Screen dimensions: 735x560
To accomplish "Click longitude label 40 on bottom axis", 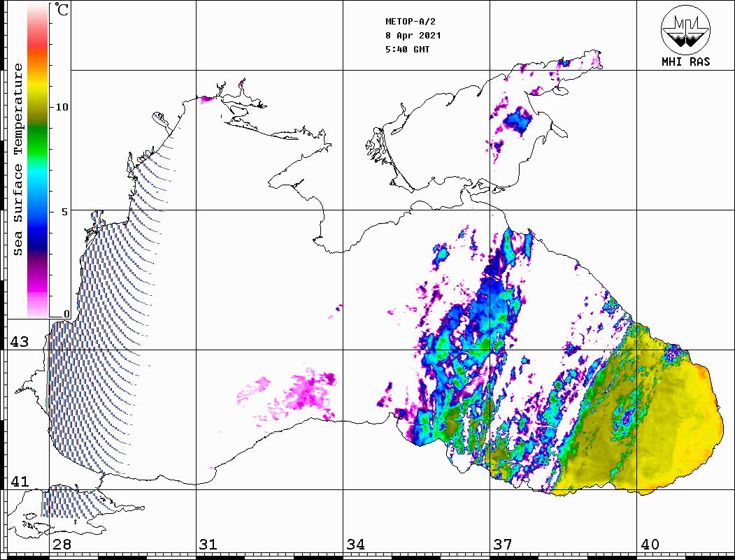I will click(x=650, y=545).
